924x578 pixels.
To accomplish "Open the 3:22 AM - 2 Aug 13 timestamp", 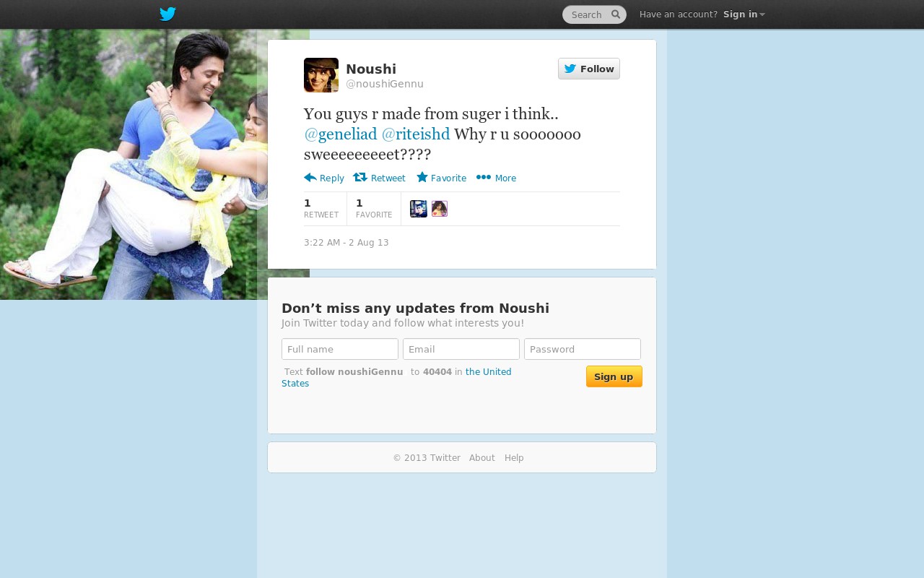I will [x=346, y=243].
